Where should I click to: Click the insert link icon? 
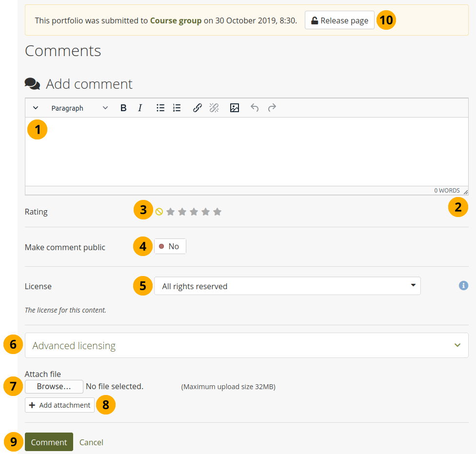[197, 108]
